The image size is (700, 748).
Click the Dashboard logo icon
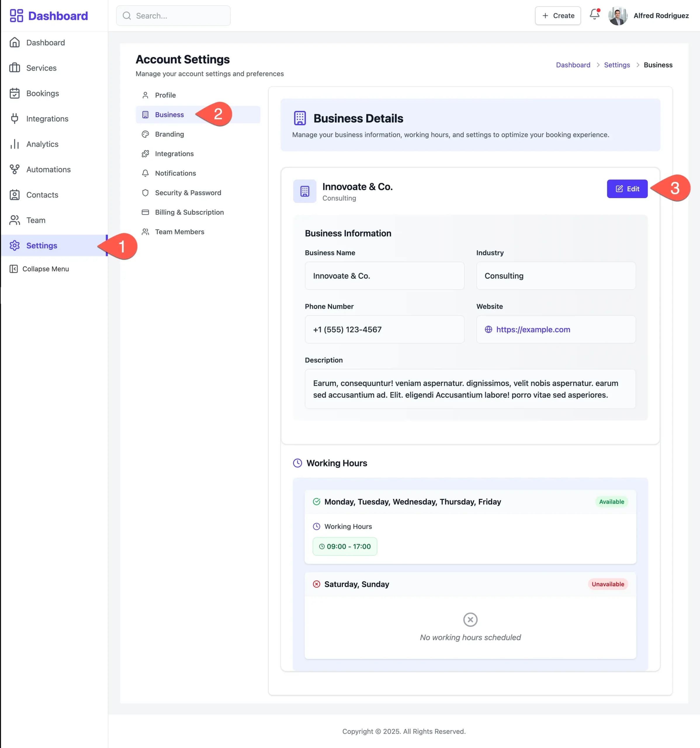16,16
